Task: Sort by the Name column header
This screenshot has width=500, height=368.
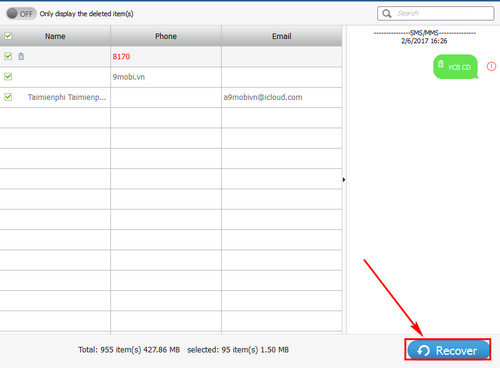Action: click(55, 36)
